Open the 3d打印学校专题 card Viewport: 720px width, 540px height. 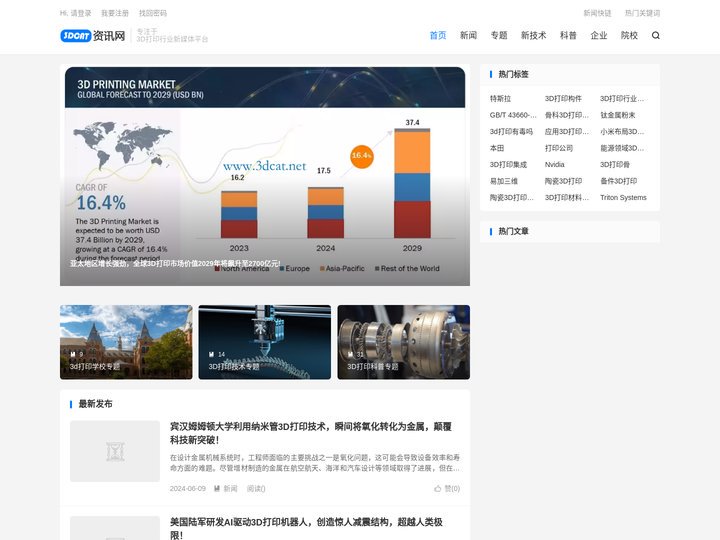(126, 342)
